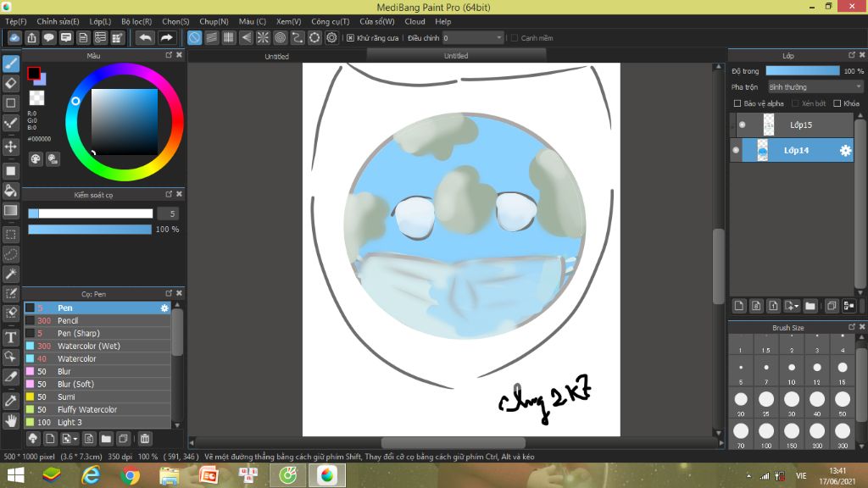Select the Sumi brush
Screen dimensions: 868x488
(x=97, y=397)
